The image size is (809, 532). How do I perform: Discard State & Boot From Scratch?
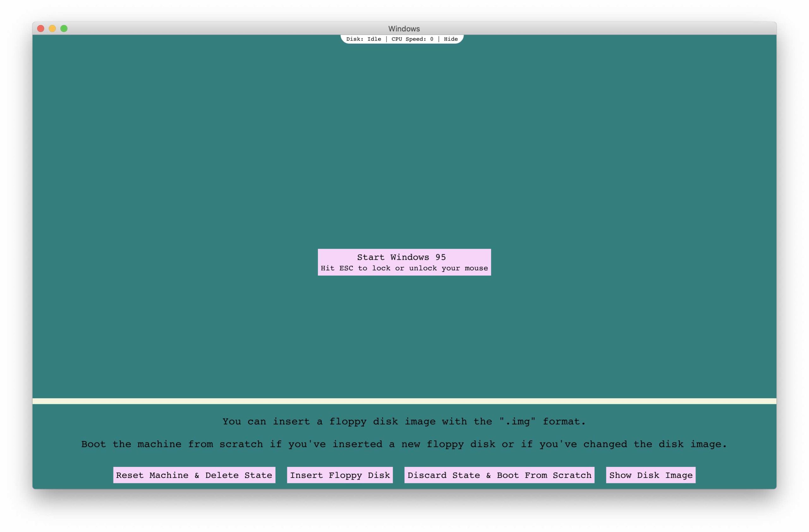pyautogui.click(x=499, y=475)
